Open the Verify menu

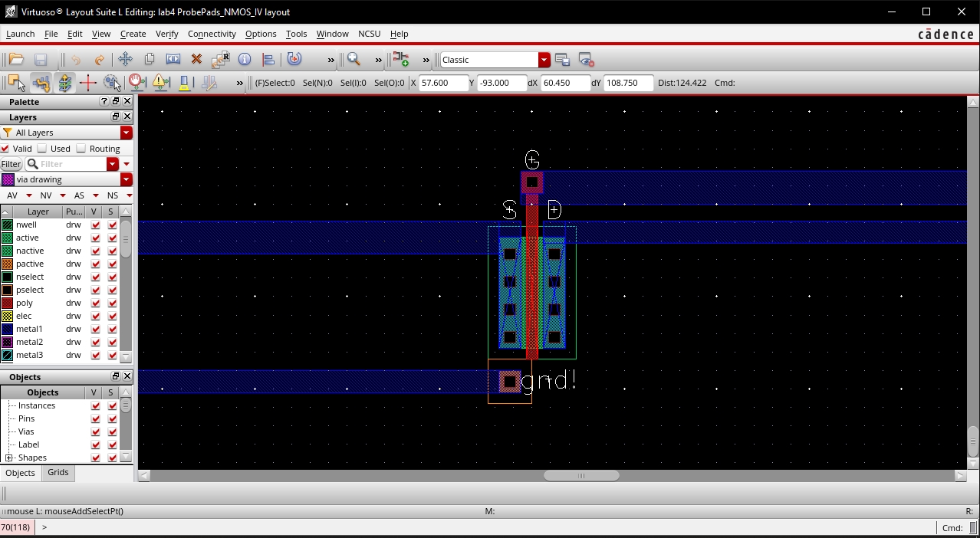[166, 34]
